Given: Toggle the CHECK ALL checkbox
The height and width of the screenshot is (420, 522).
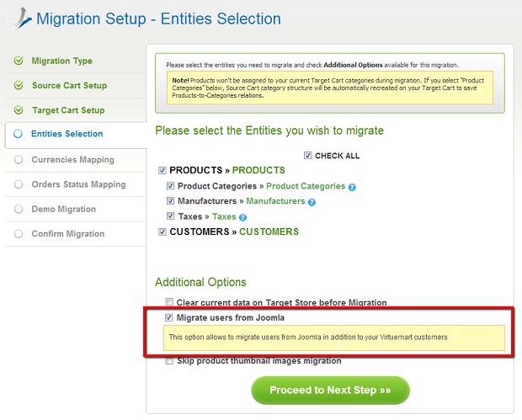Looking at the screenshot, I should [x=308, y=156].
